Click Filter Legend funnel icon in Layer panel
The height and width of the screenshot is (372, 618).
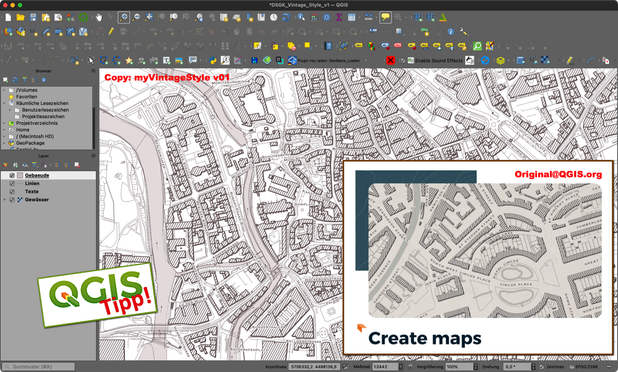coord(35,165)
